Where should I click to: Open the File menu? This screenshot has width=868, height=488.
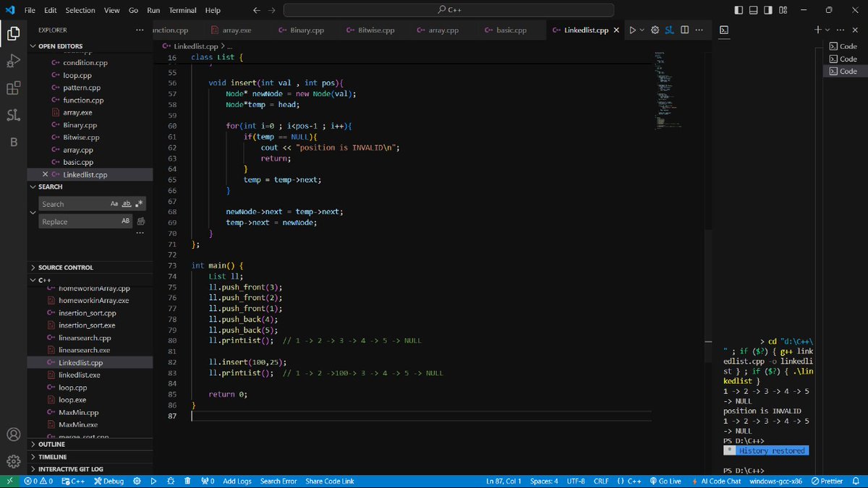tap(30, 10)
